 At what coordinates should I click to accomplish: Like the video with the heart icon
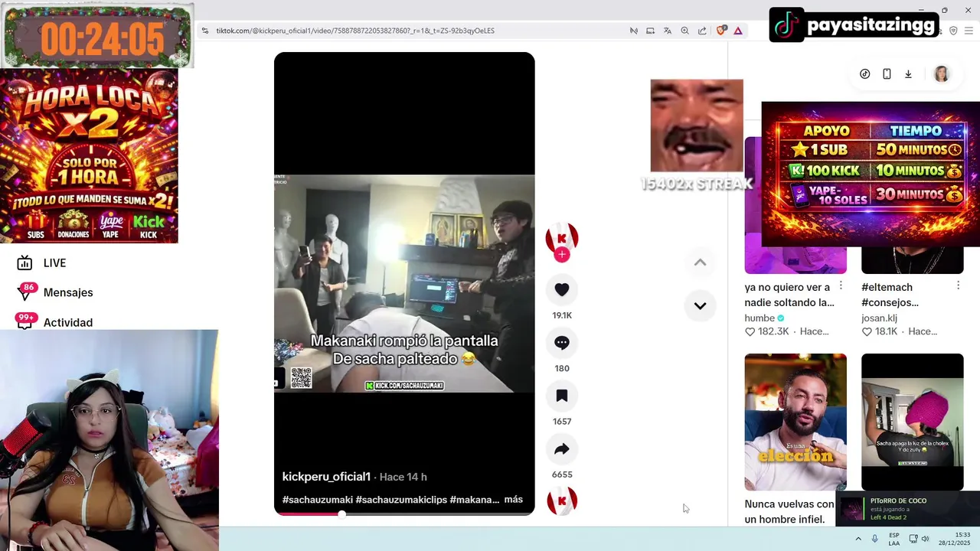pyautogui.click(x=562, y=290)
